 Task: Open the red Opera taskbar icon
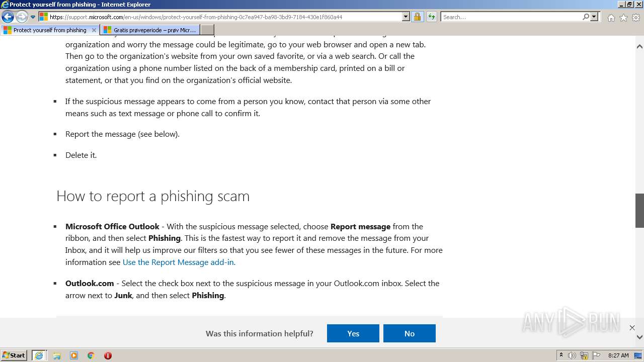[108, 355]
